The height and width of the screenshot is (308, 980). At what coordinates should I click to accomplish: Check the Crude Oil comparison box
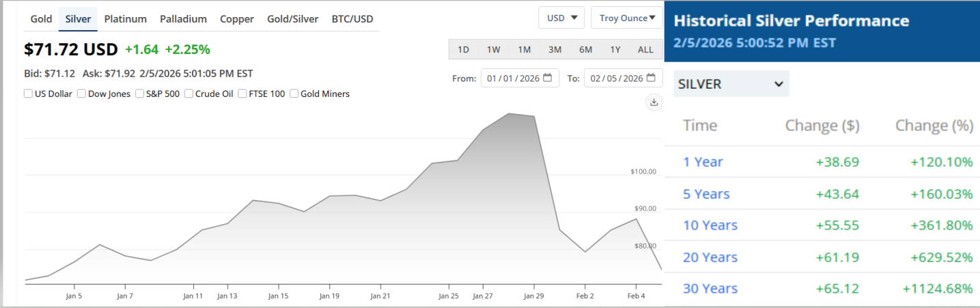point(188,94)
